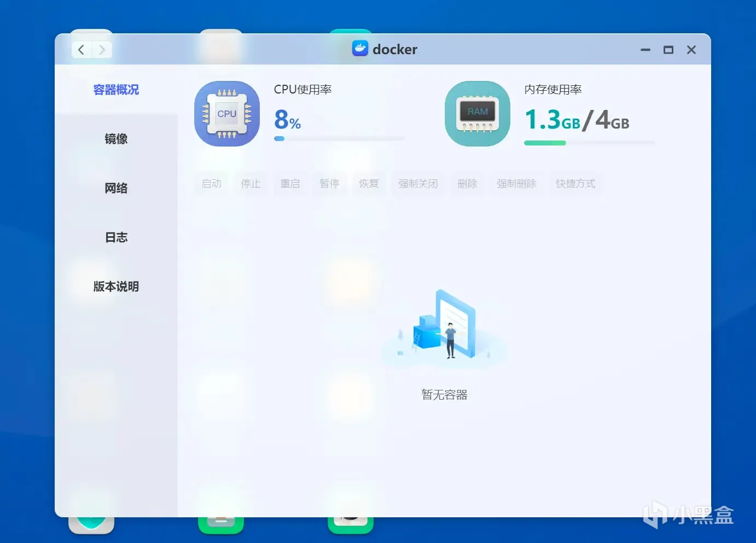Click the 停止 button

click(x=251, y=184)
